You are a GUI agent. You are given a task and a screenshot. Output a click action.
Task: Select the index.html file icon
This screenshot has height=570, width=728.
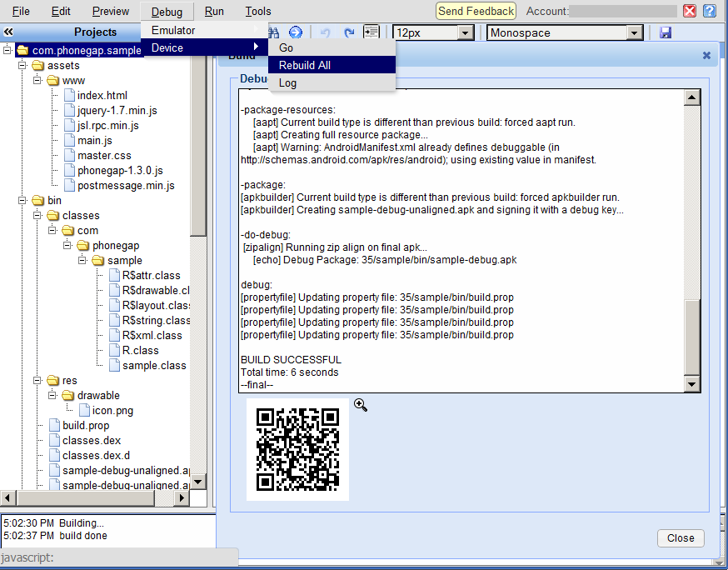click(x=69, y=95)
